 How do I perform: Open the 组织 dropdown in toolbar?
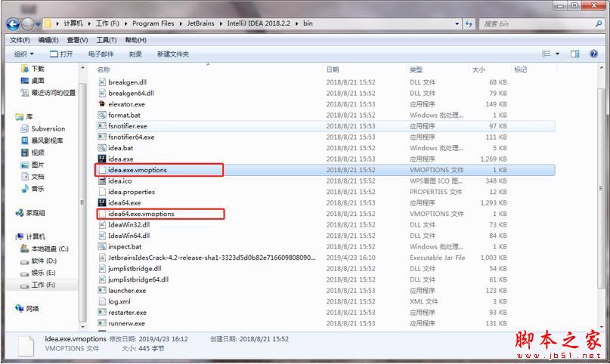24,54
